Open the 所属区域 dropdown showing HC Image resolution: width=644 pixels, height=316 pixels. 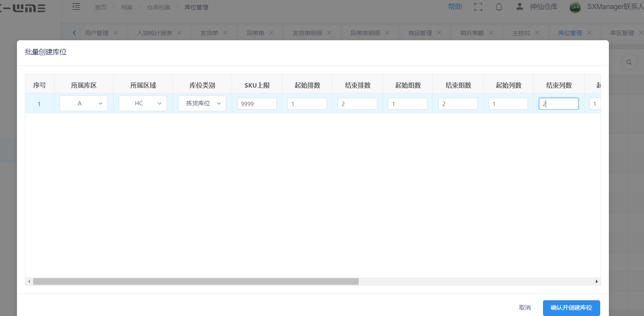(x=143, y=103)
